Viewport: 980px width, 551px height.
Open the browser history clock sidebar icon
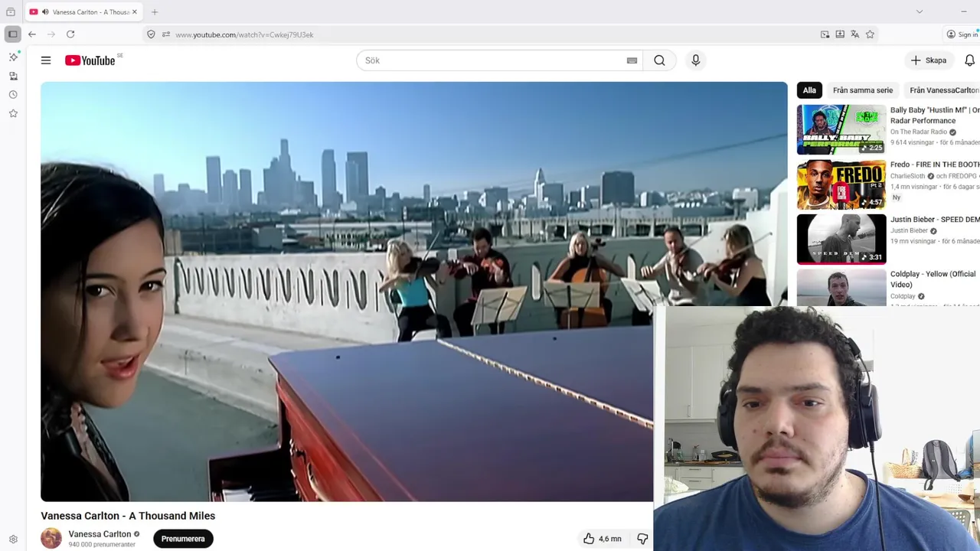pos(13,95)
